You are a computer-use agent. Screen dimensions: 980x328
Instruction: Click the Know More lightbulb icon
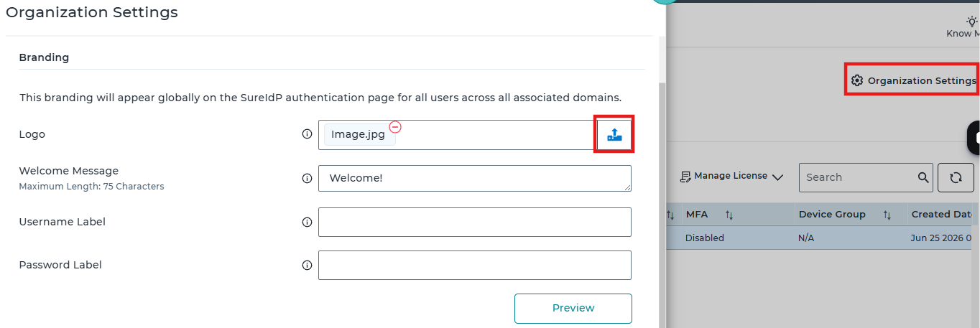(972, 22)
